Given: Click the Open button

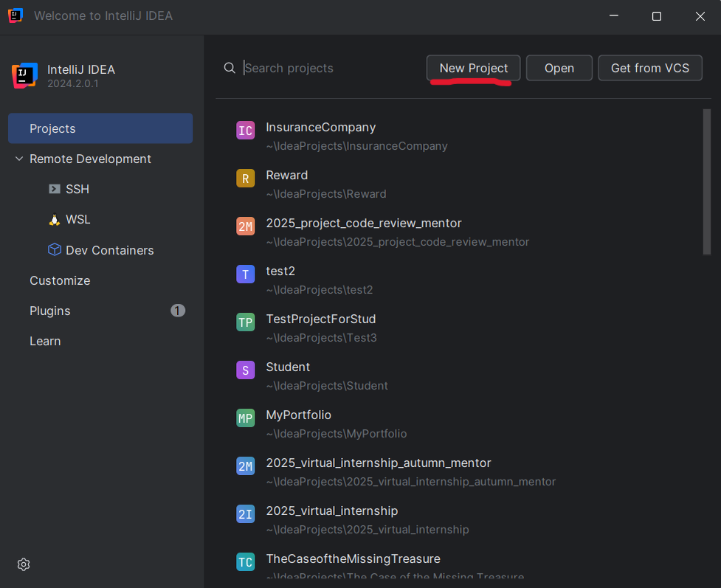Looking at the screenshot, I should 559,68.
